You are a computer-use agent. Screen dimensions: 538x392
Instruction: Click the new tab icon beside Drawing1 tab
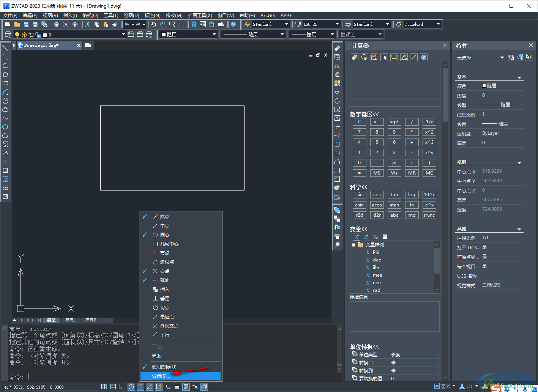click(88, 45)
